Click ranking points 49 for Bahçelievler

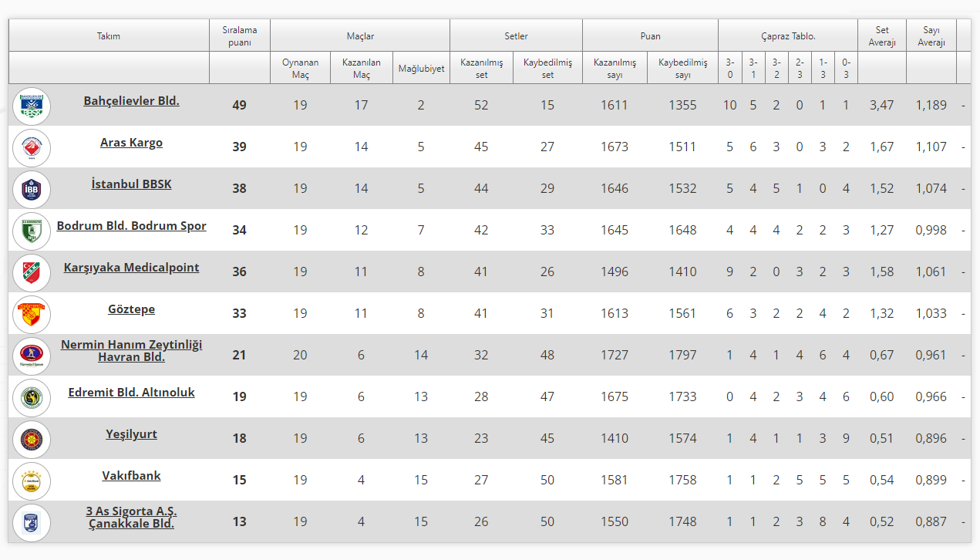point(240,105)
